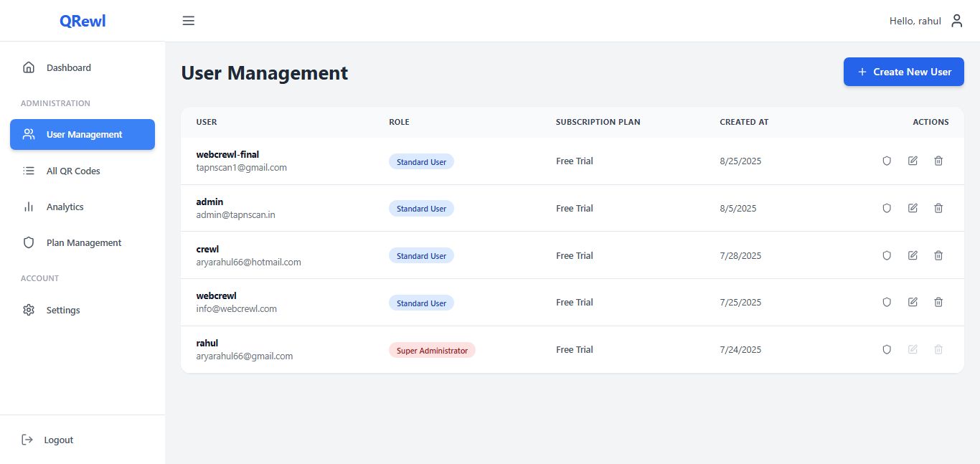The image size is (980, 464).
Task: Log out using the Logout button
Action: [57, 440]
